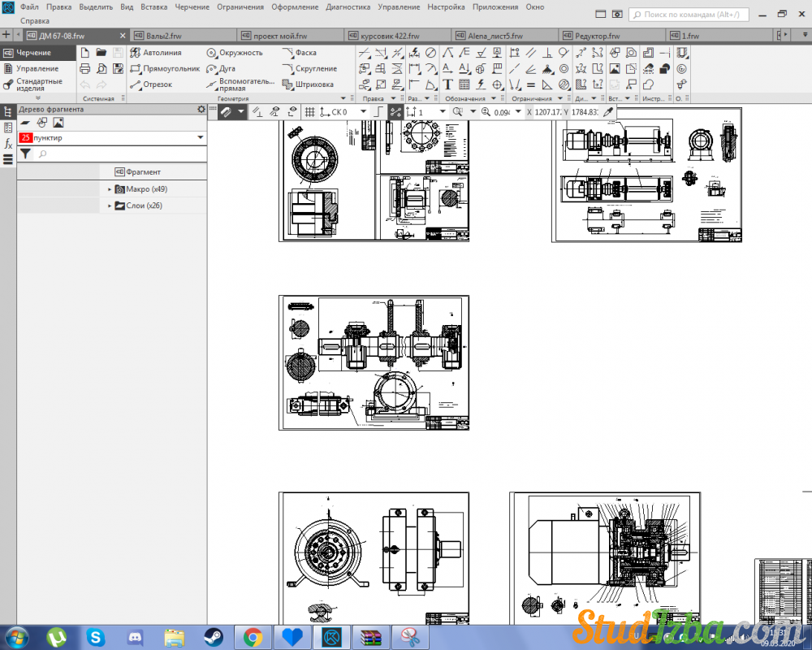Click the red layer color swatch 25
812x650 pixels.
(25, 138)
